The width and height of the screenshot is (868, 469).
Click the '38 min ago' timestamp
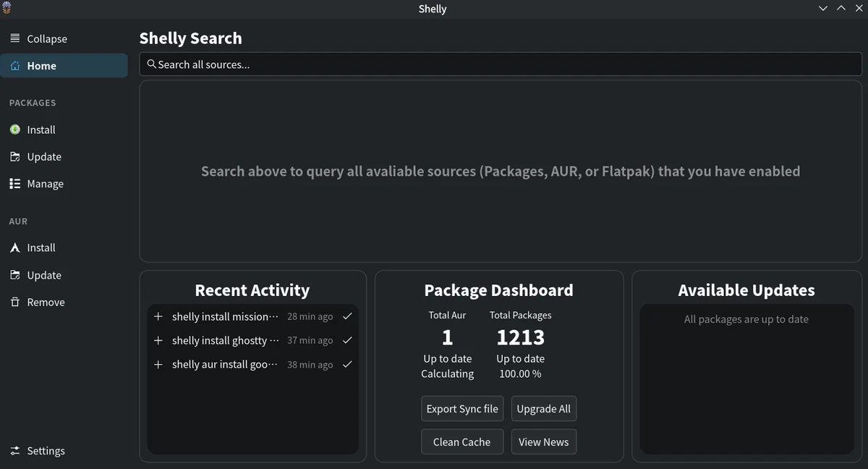[310, 365]
